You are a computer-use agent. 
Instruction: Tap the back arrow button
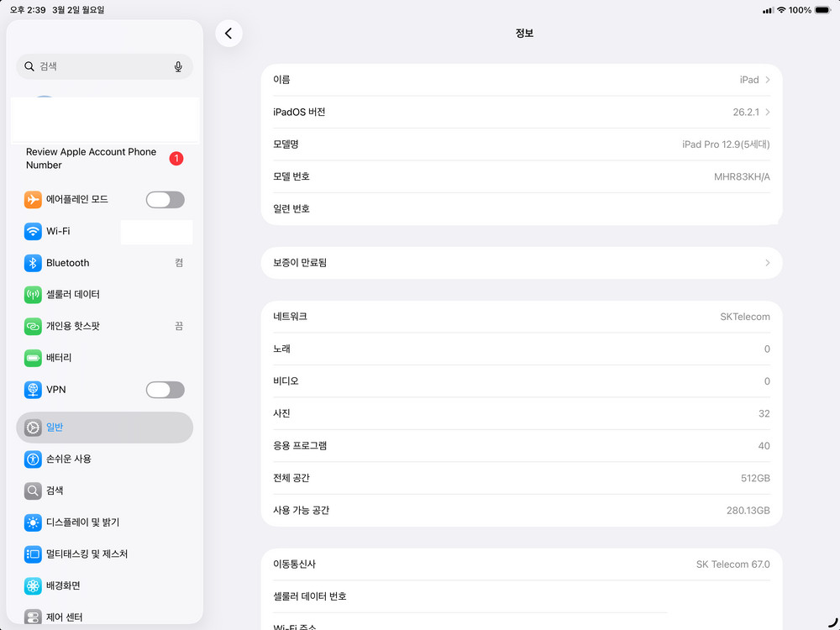(228, 34)
